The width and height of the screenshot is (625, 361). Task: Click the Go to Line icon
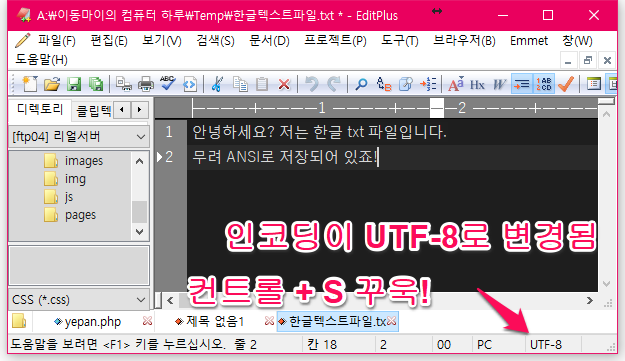428,84
